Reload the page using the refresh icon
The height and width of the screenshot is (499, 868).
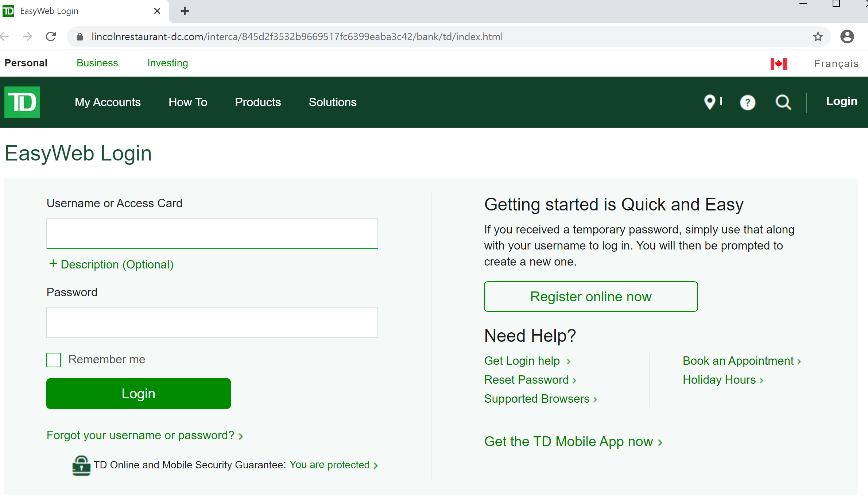51,36
